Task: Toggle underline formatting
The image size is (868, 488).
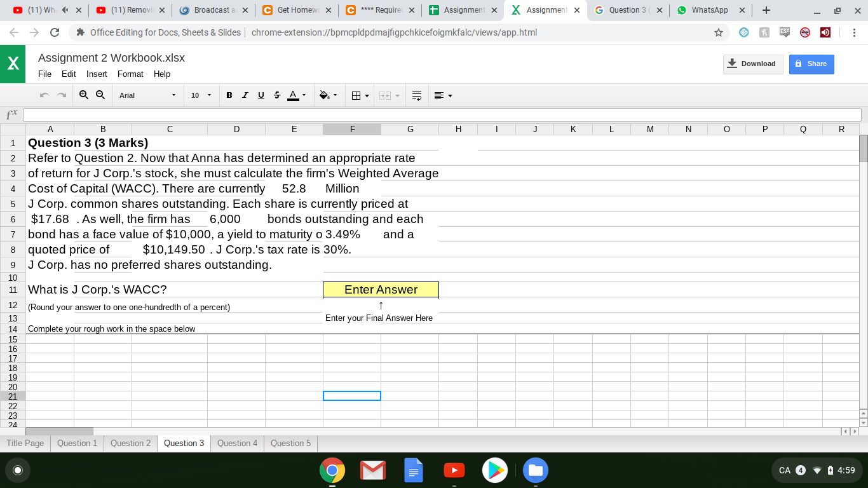Action: click(261, 95)
